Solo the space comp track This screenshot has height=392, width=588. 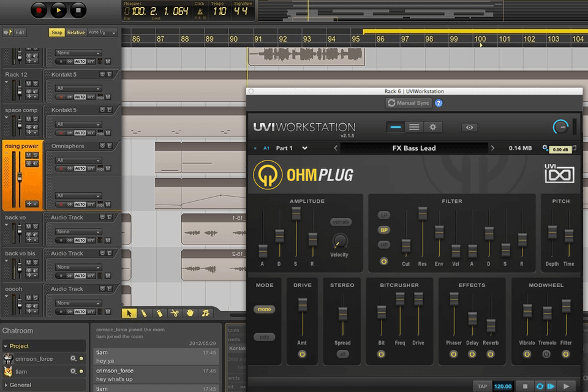(36, 119)
